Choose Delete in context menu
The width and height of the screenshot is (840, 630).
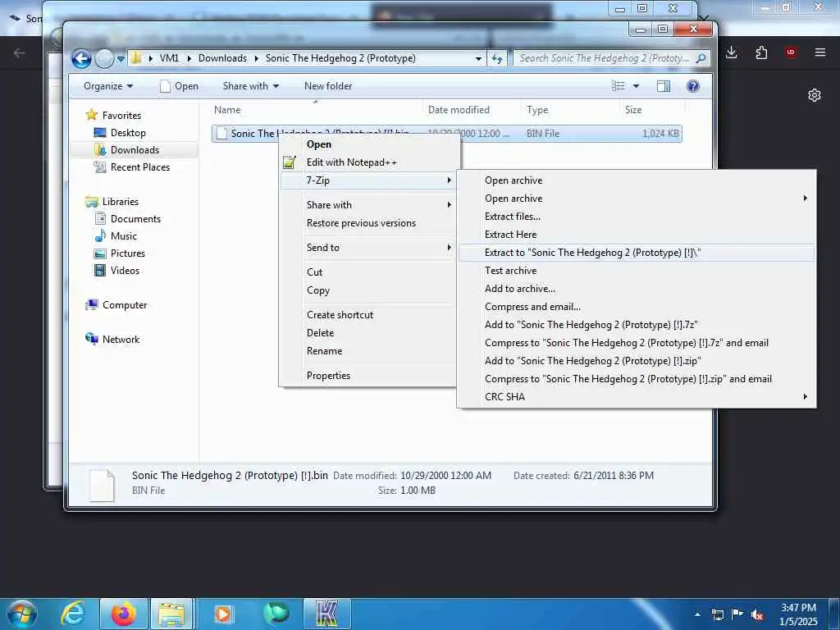point(370,333)
